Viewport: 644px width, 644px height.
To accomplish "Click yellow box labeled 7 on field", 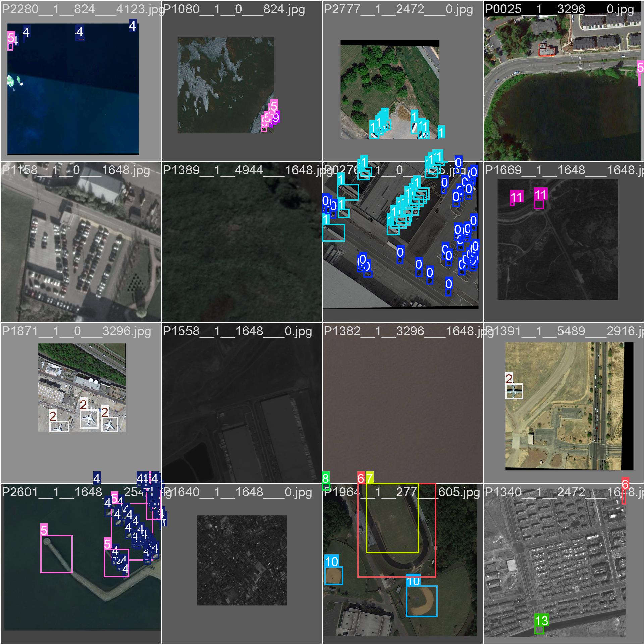I will [x=392, y=518].
